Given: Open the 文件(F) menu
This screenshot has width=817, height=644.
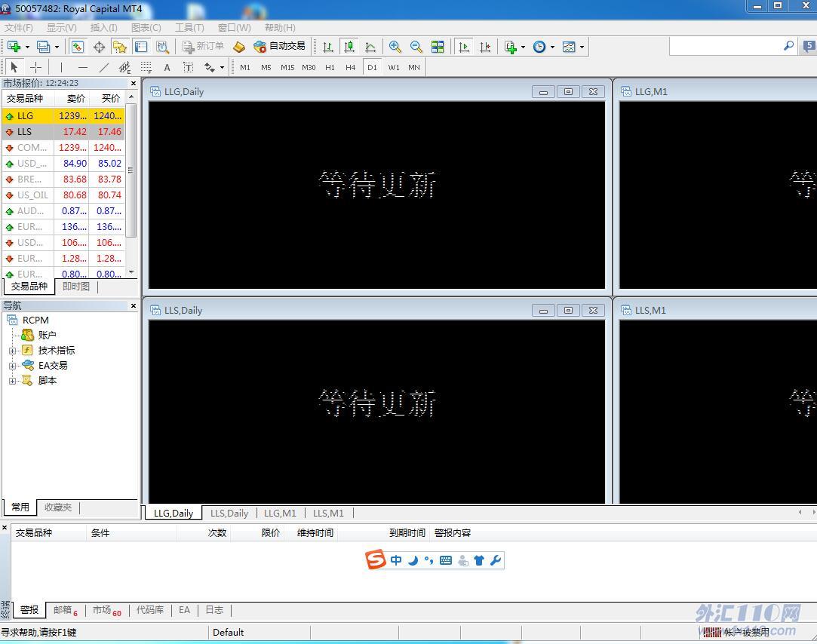Looking at the screenshot, I should coord(19,28).
